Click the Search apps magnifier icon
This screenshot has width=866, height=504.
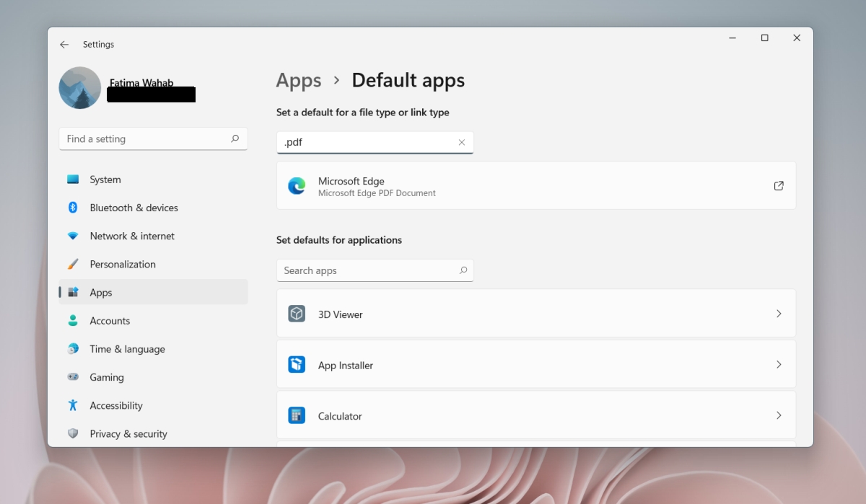tap(463, 270)
